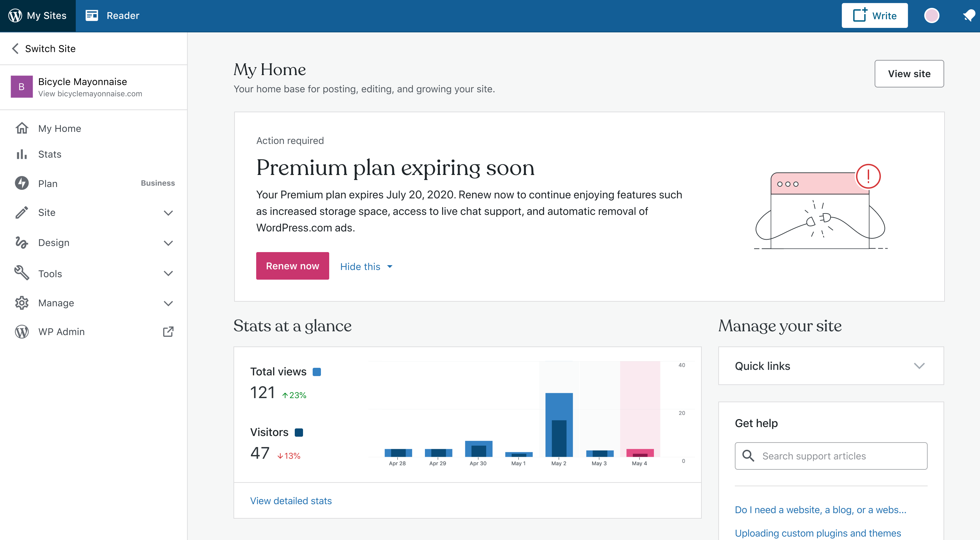This screenshot has width=980, height=540.
Task: Open the Hide this dropdown
Action: (366, 267)
